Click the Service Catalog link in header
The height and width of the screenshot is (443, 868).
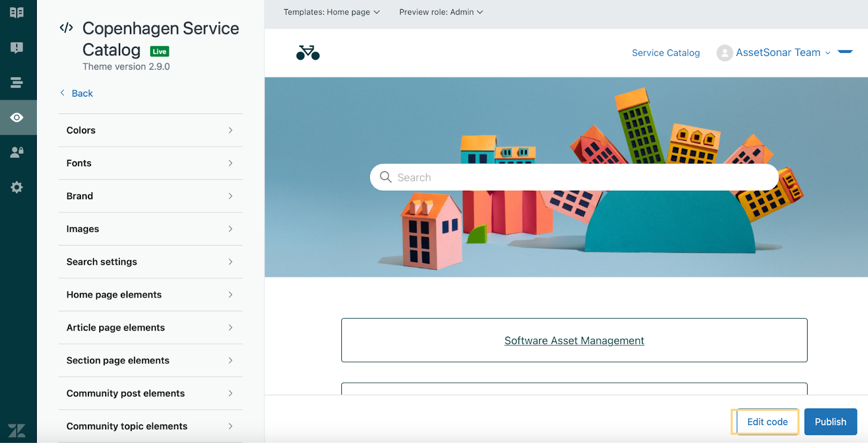pyautogui.click(x=666, y=53)
